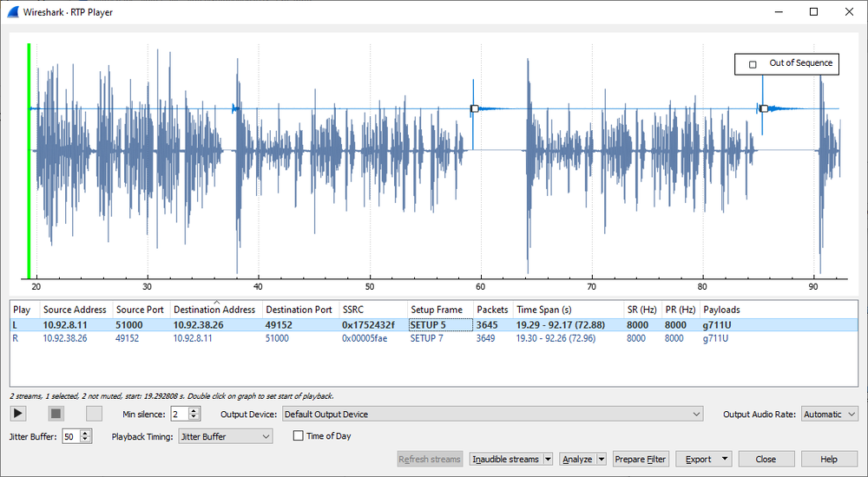Click the out-of-sequence marker near 85 seconds

[764, 108]
